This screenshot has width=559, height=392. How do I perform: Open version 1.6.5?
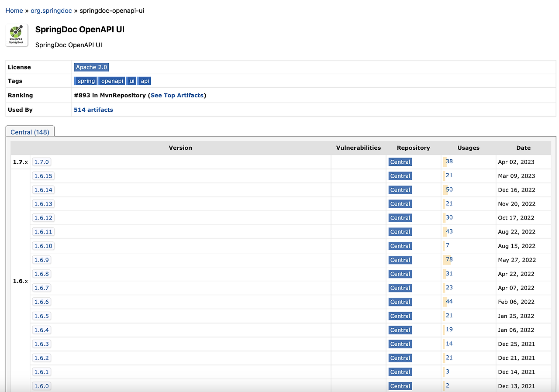point(42,316)
